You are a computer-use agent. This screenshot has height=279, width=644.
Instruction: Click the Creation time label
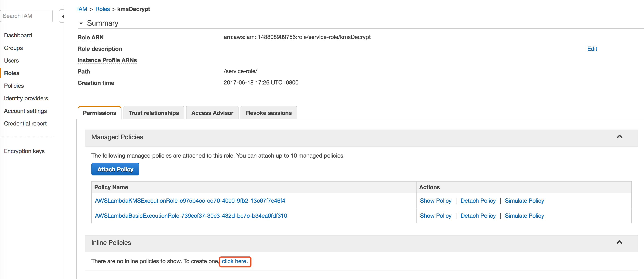(x=96, y=83)
